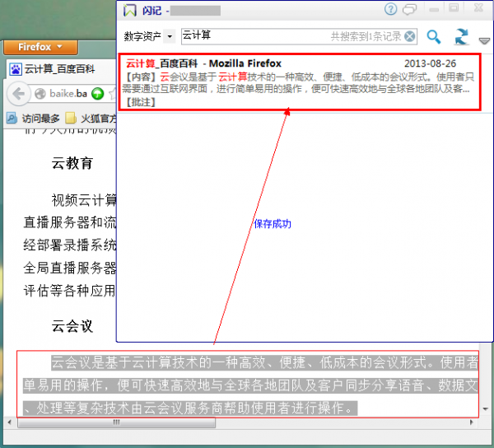Open the 云计算_百度百科 search result title
Viewport: 494px width, 448px height.
pos(203,63)
